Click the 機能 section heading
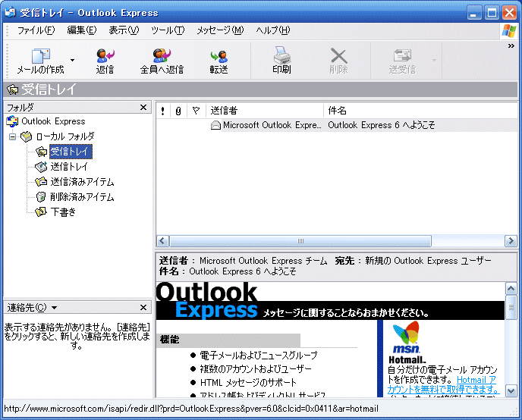Viewport: 522px width, 420px height. (169, 340)
